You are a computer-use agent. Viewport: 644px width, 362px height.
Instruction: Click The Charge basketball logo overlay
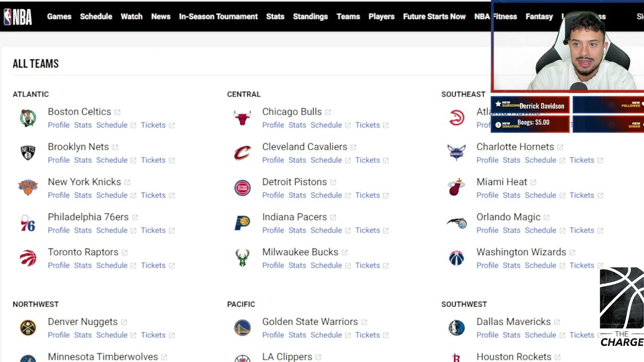pos(622,307)
